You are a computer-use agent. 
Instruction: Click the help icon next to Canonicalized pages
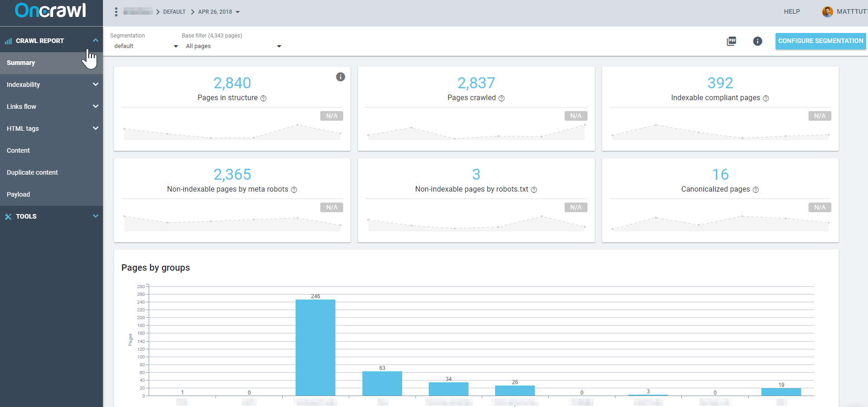(x=756, y=190)
